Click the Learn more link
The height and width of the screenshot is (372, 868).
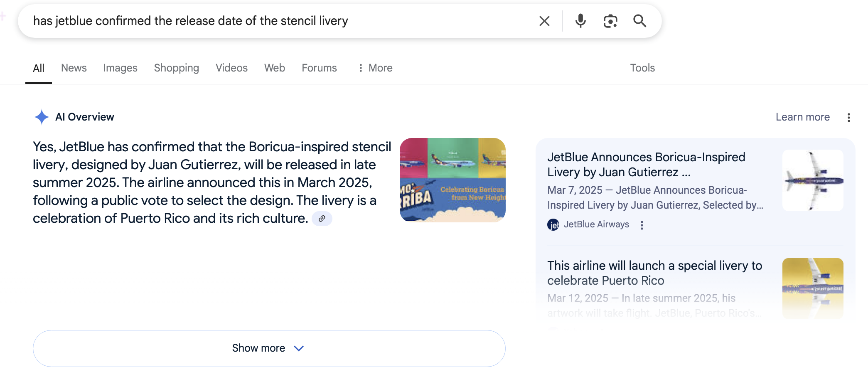point(802,117)
